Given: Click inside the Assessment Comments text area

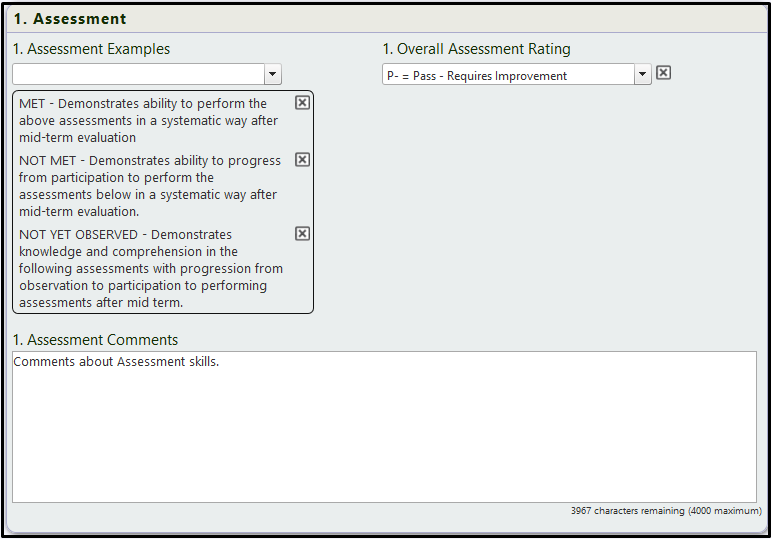Looking at the screenshot, I should tap(384, 427).
